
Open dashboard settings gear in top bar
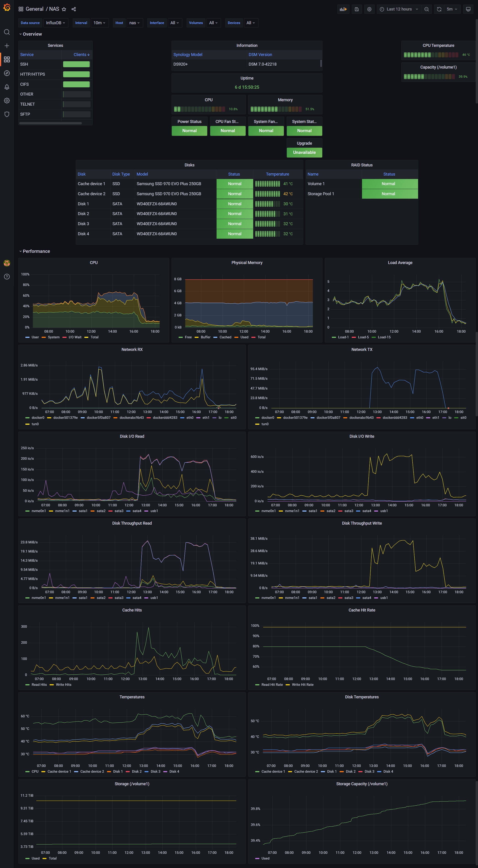pos(369,9)
